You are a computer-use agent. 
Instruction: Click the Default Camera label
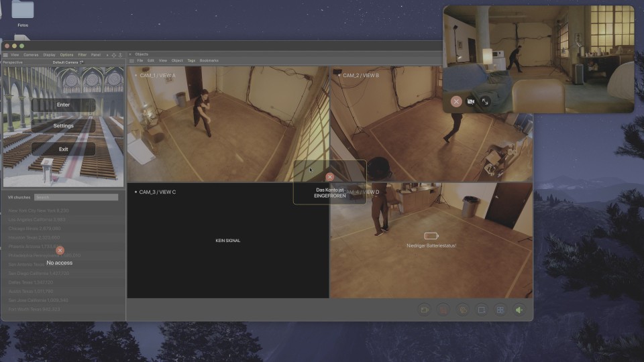point(65,62)
